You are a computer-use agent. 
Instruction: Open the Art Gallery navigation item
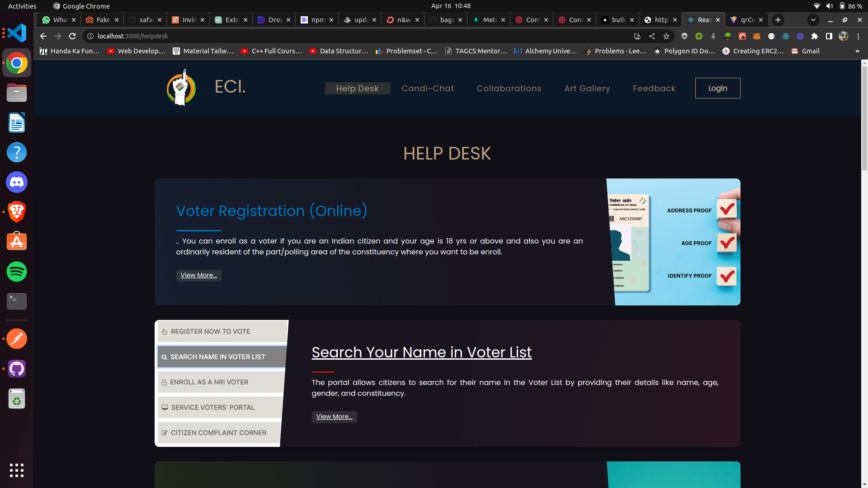point(587,88)
